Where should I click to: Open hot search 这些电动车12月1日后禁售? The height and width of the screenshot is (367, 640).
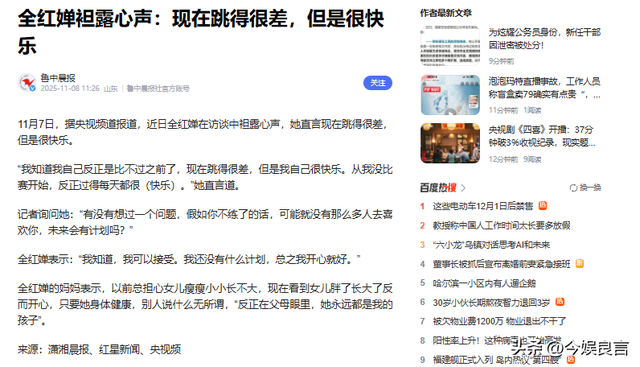coord(483,206)
